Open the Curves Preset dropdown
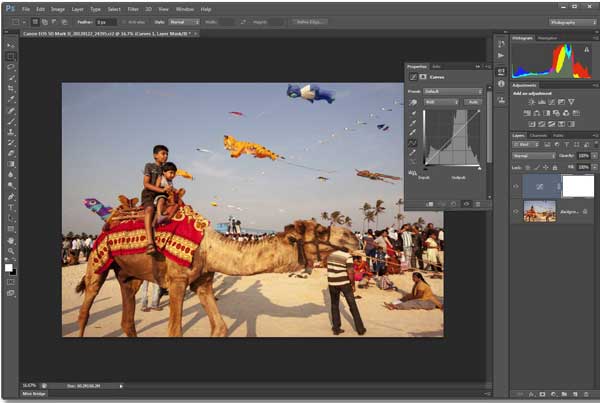Screen dimensions: 600x403 coord(453,91)
